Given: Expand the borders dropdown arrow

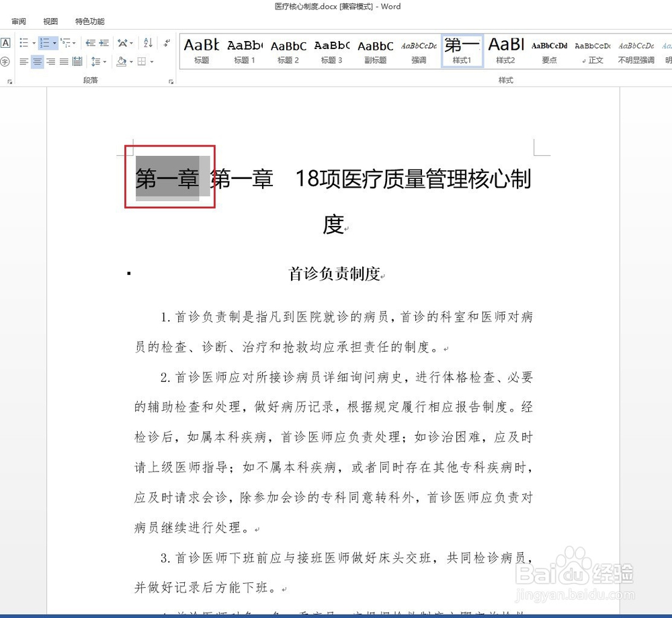Looking at the screenshot, I should tap(152, 62).
